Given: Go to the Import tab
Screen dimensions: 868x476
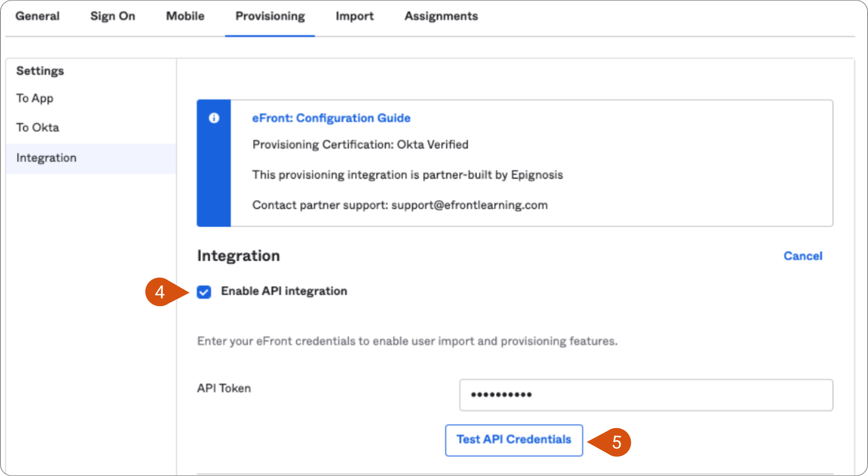Looking at the screenshot, I should pos(354,16).
